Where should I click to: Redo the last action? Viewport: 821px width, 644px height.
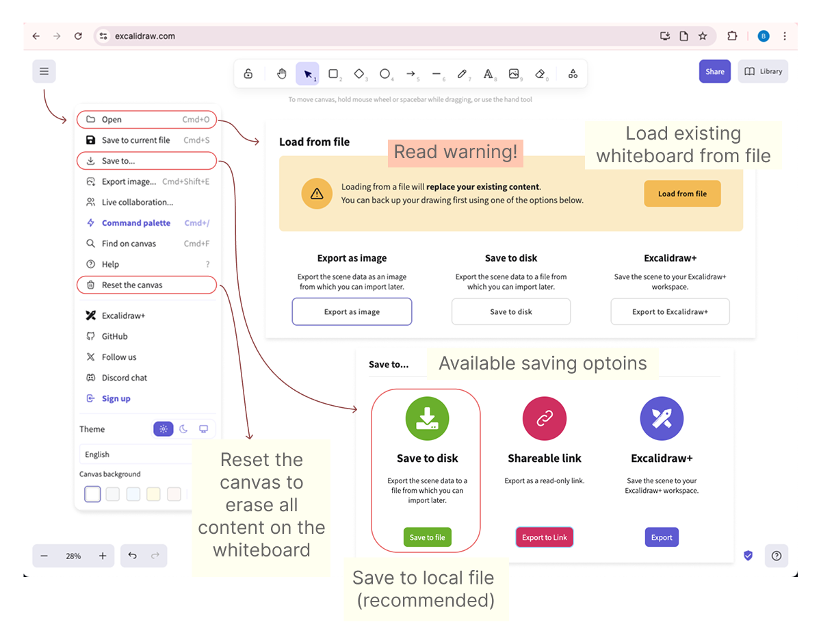[155, 556]
